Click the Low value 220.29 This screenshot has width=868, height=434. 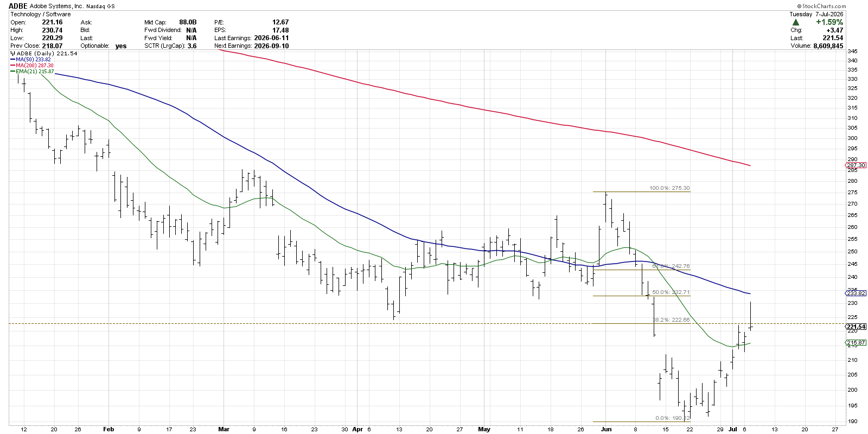(52, 38)
